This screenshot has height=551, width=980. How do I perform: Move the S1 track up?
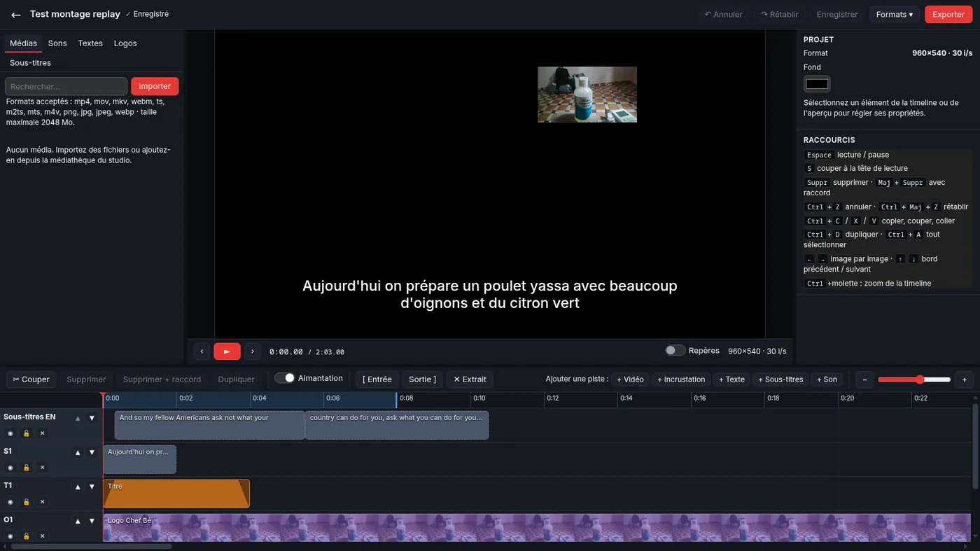(78, 452)
